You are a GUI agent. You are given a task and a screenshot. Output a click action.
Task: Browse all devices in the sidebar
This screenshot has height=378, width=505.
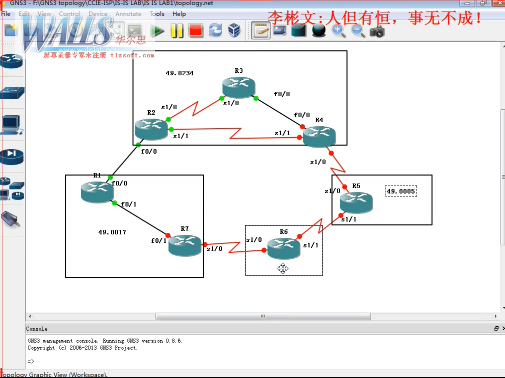(12, 189)
